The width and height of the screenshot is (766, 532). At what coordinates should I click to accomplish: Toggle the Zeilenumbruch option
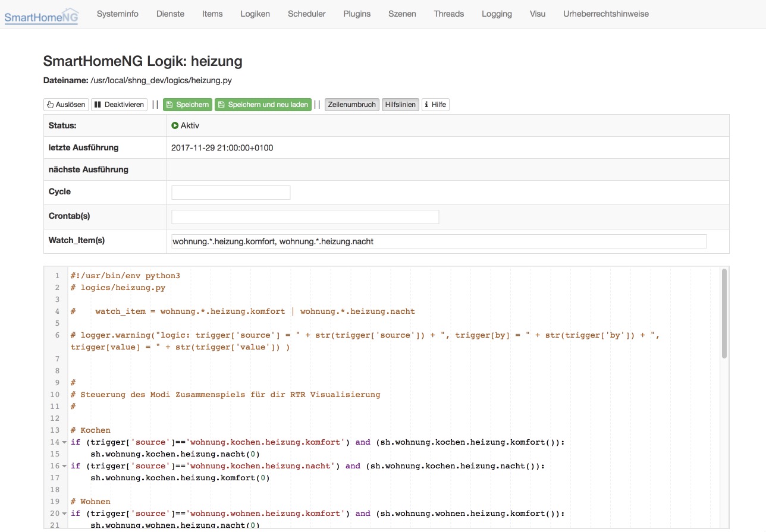[352, 105]
